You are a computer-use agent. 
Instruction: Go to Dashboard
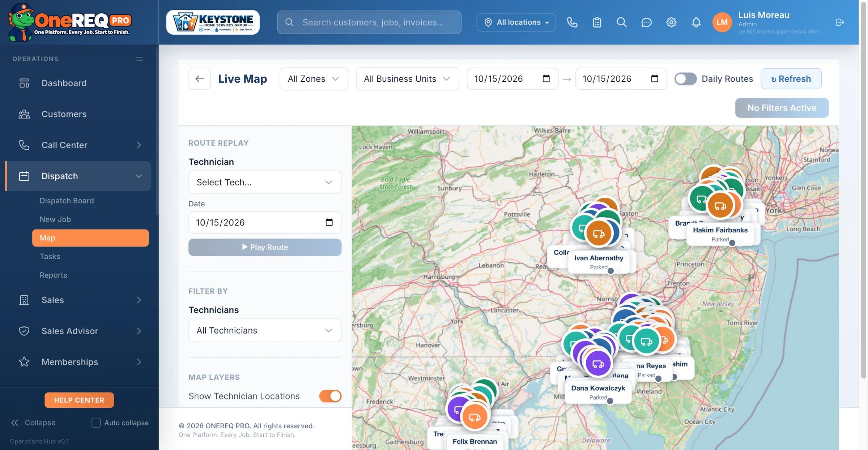click(78, 83)
